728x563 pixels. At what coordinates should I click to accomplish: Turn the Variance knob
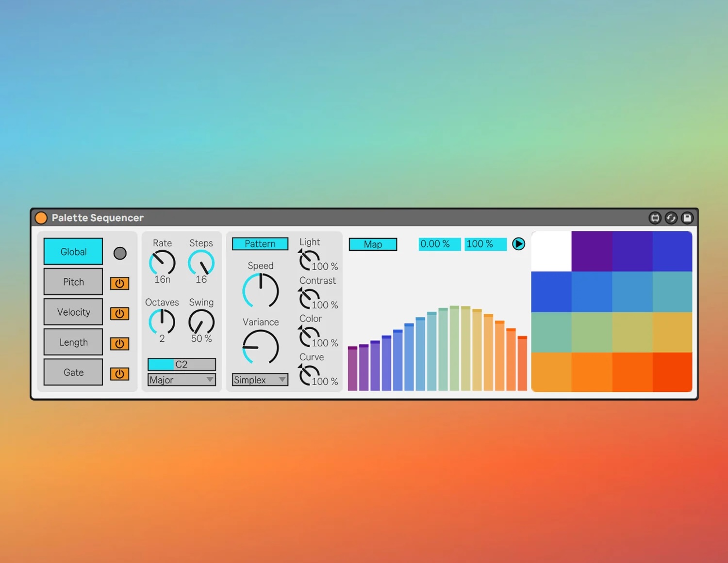(x=260, y=347)
